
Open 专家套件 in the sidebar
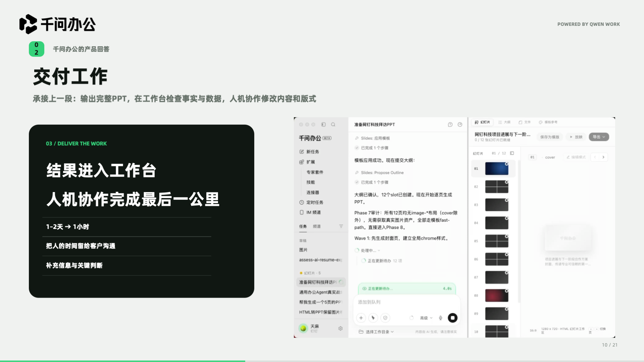[315, 172]
